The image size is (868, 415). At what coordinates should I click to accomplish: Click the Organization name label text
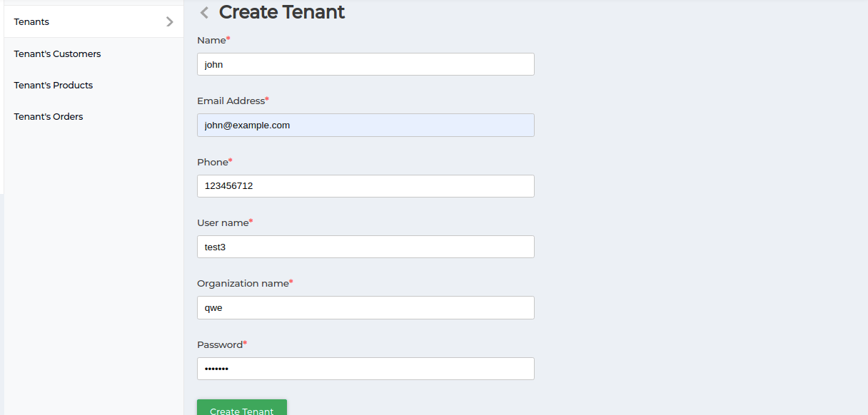click(243, 283)
